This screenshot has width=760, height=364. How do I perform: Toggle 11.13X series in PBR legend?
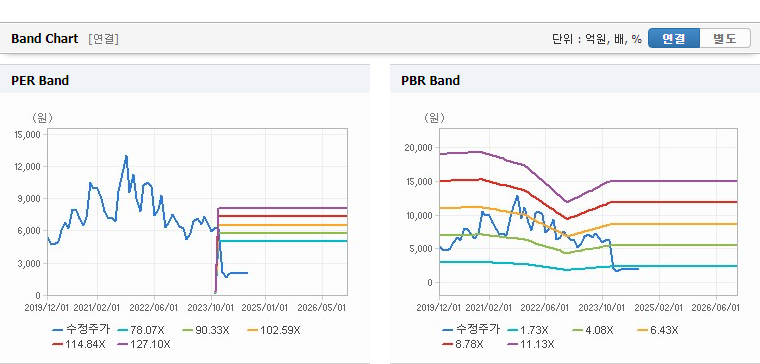pos(531,344)
